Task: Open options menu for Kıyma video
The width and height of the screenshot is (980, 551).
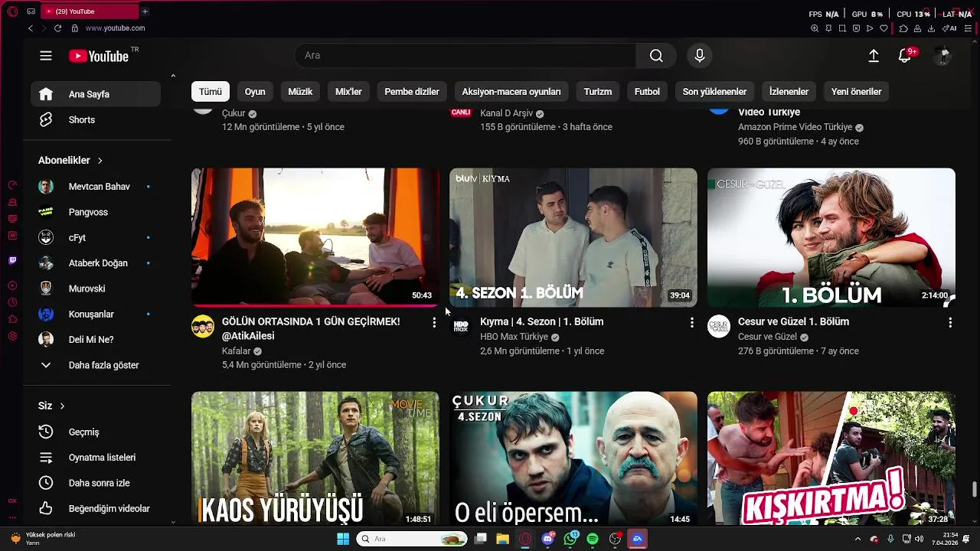Action: click(691, 323)
